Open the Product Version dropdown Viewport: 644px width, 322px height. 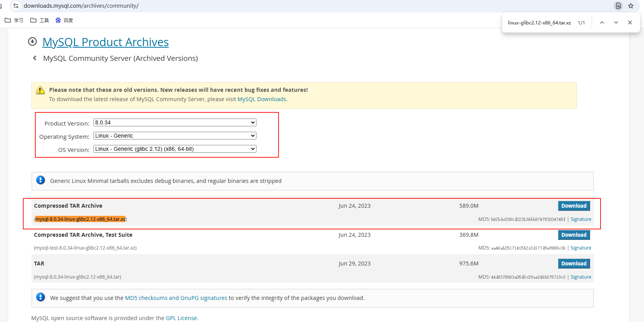point(175,122)
